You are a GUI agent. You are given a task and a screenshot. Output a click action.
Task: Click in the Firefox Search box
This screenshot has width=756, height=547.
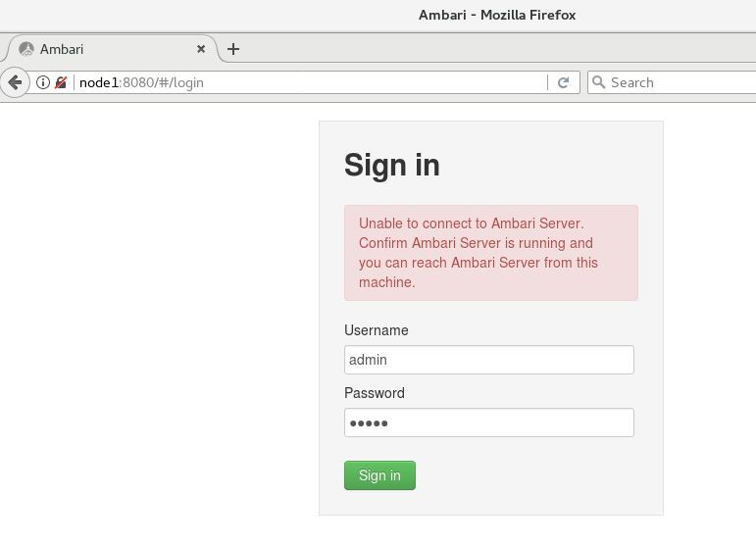pos(677,82)
